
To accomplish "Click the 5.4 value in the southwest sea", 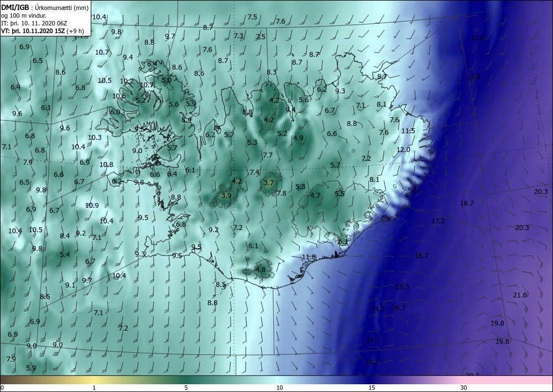I will 65,254.
